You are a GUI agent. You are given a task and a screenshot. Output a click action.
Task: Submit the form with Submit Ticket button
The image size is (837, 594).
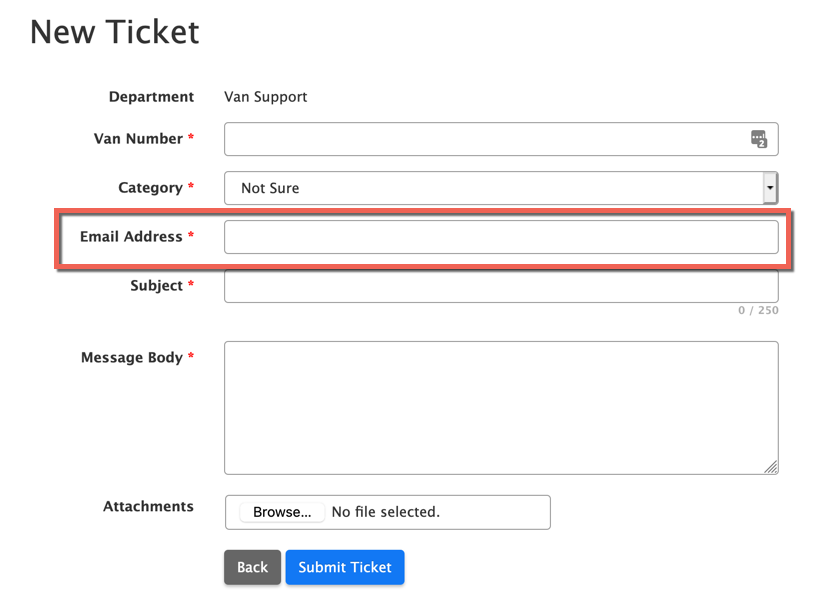coord(345,567)
